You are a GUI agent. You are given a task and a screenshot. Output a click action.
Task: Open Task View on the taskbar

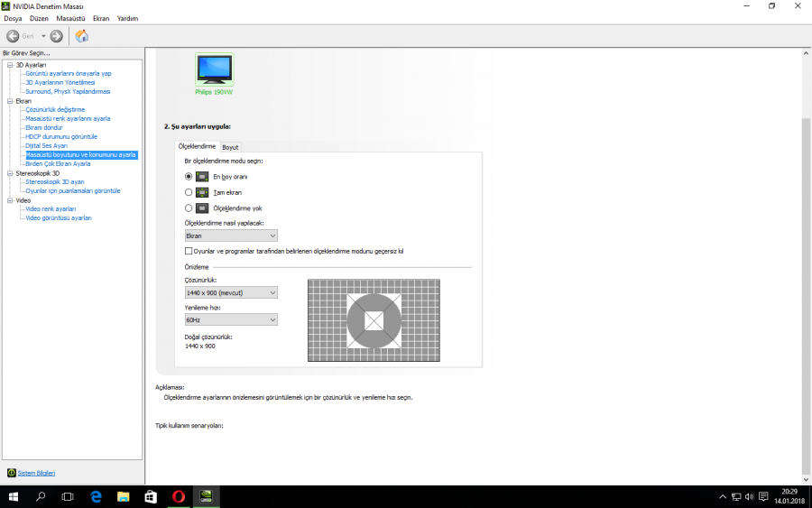tap(68, 497)
